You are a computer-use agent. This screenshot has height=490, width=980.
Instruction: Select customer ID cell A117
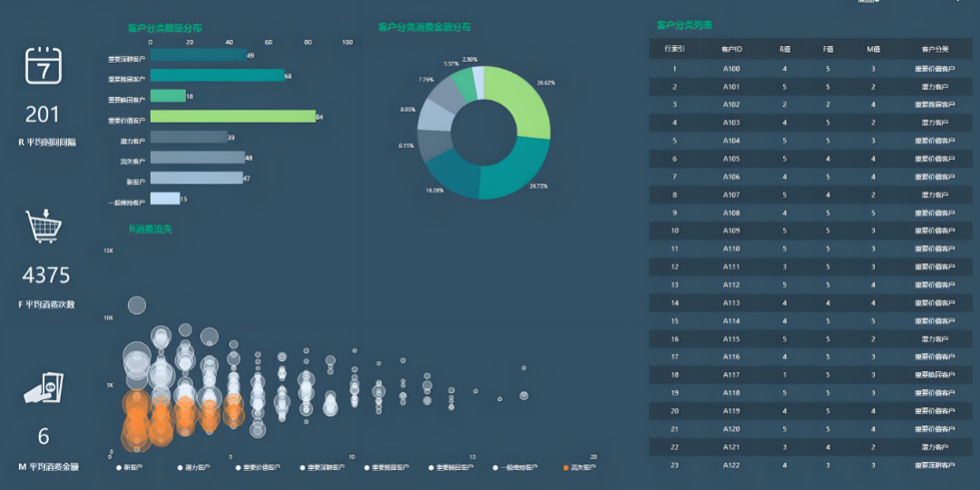coord(731,375)
